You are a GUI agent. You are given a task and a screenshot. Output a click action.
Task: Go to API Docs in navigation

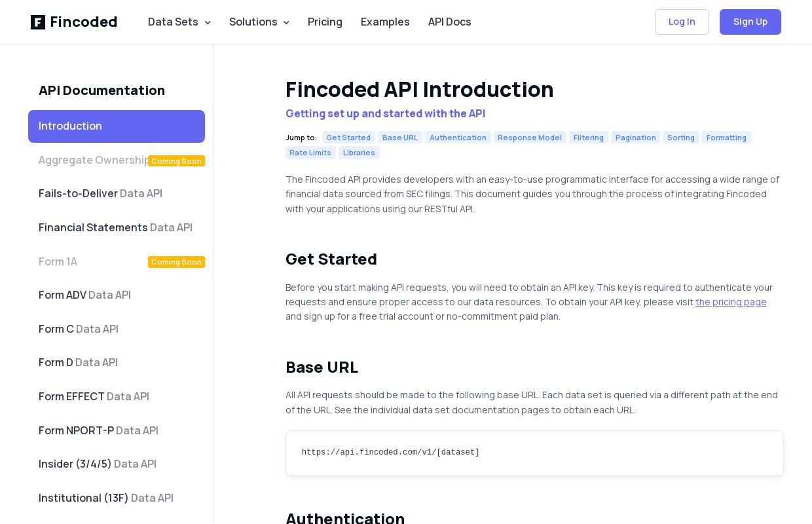[x=450, y=22]
